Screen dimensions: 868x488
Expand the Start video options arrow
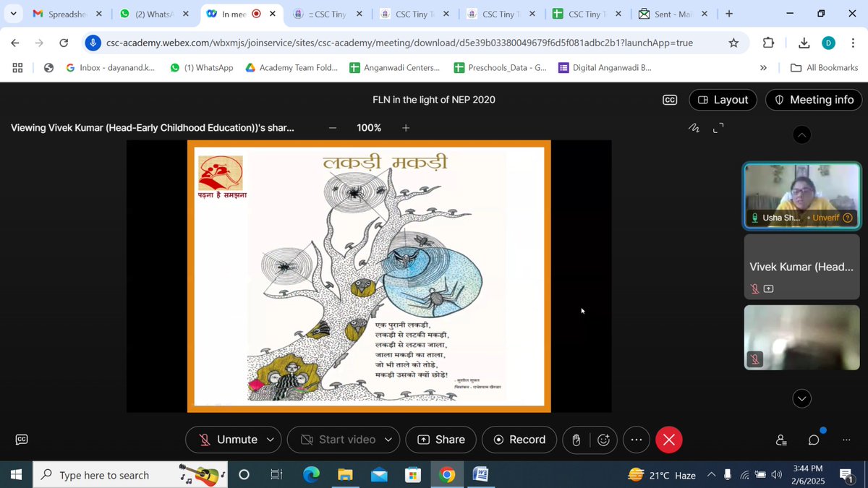388,440
